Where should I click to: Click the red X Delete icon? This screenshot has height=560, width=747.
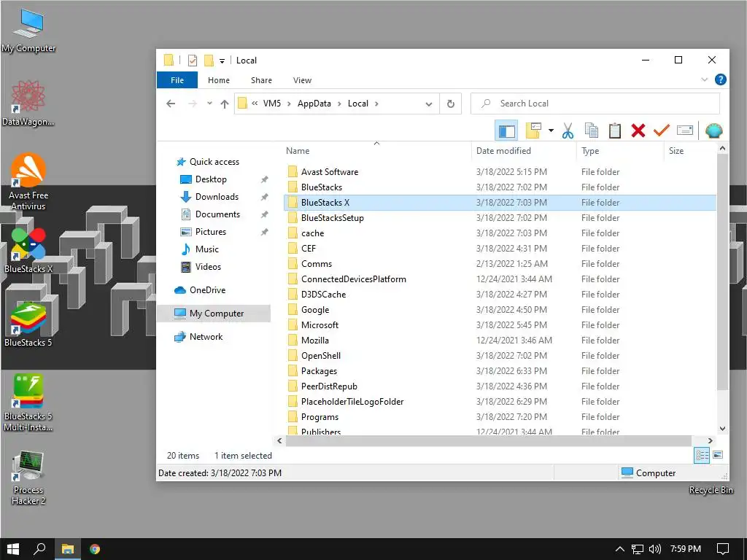(x=638, y=131)
